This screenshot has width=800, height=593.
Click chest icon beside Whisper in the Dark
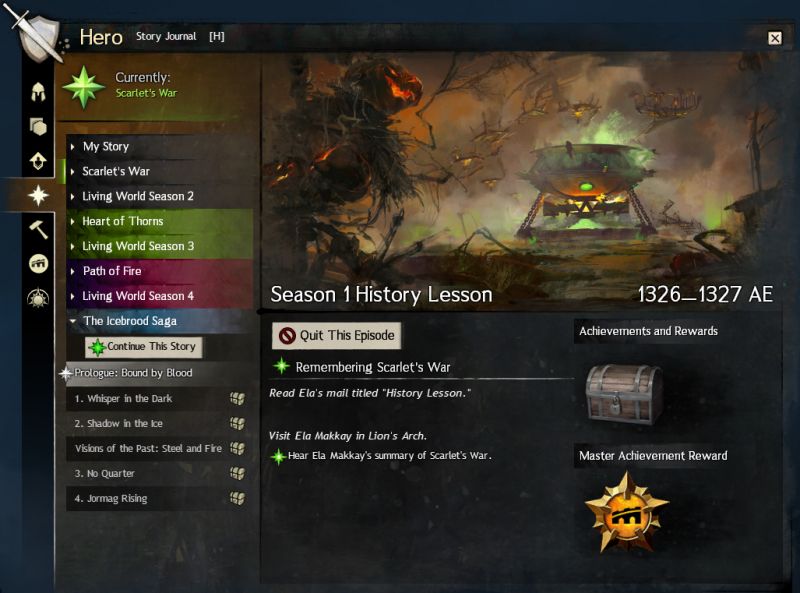coord(237,399)
